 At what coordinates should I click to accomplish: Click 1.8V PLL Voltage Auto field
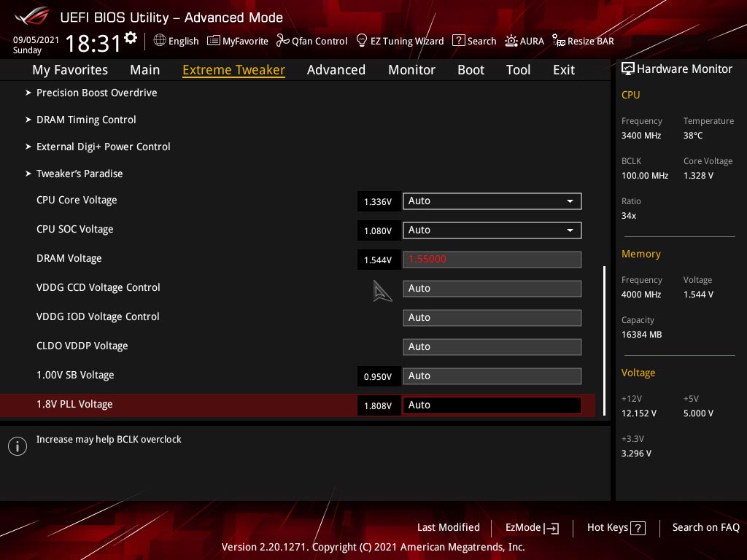click(x=492, y=405)
